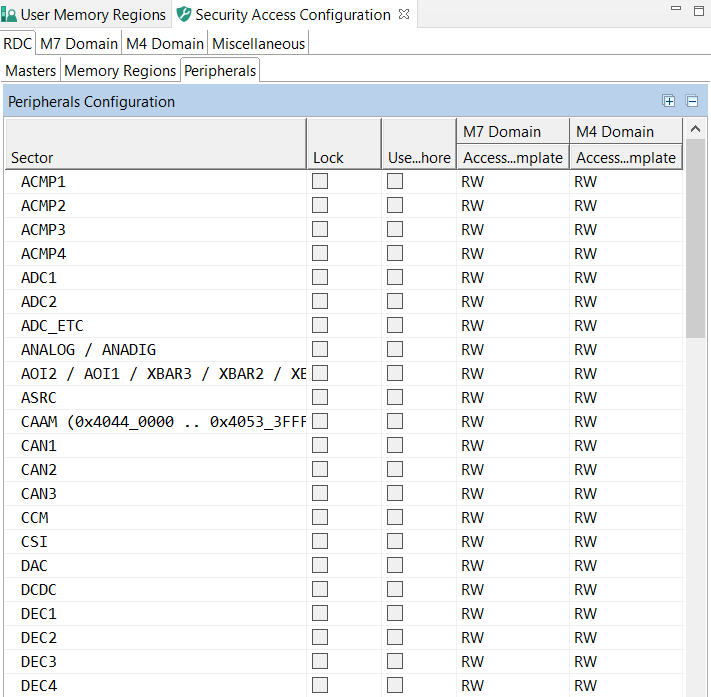The height and width of the screenshot is (697, 711).
Task: Click the Security Access Configuration shield icon
Action: [x=184, y=15]
